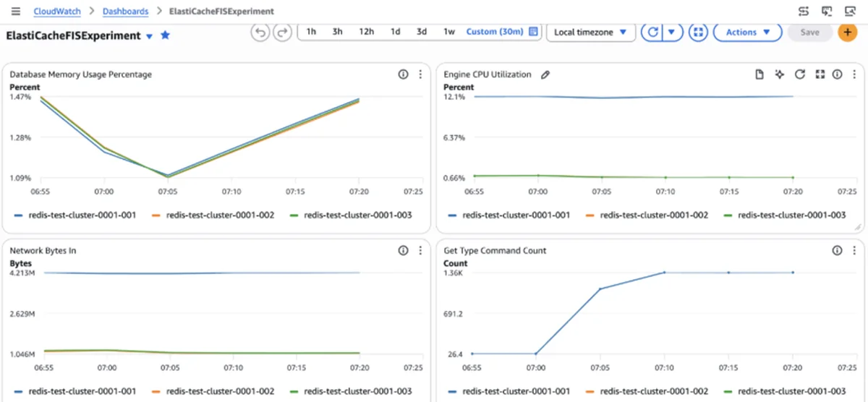Viewport: 868px width, 402px height.
Task: Click the sparkle icon in Engine CPU Utilization widget
Action: 779,74
